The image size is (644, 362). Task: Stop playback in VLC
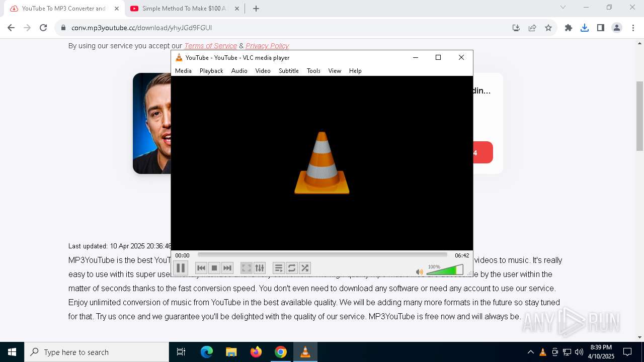[214, 268]
